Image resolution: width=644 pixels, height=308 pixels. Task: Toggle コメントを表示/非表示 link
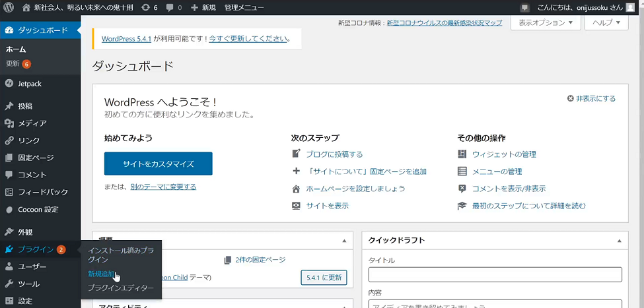(x=509, y=189)
